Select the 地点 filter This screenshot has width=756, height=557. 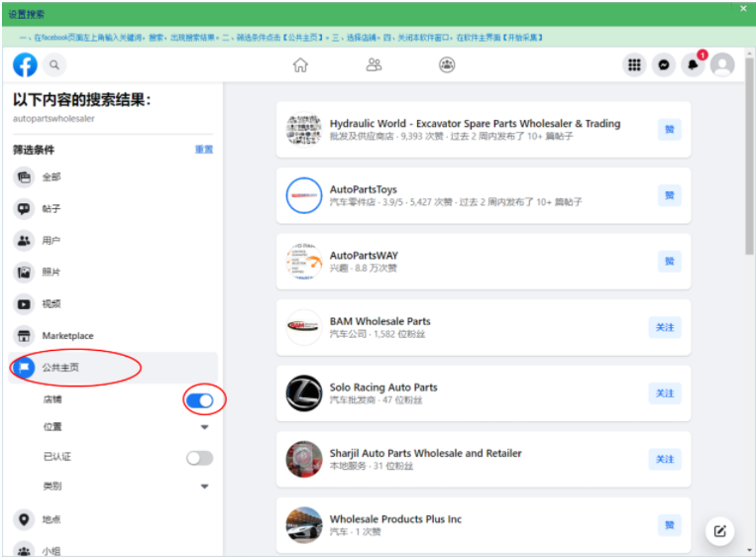coord(113,519)
